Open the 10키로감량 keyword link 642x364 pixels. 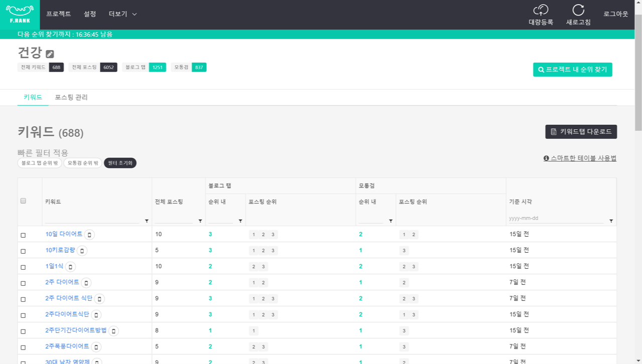(x=60, y=250)
